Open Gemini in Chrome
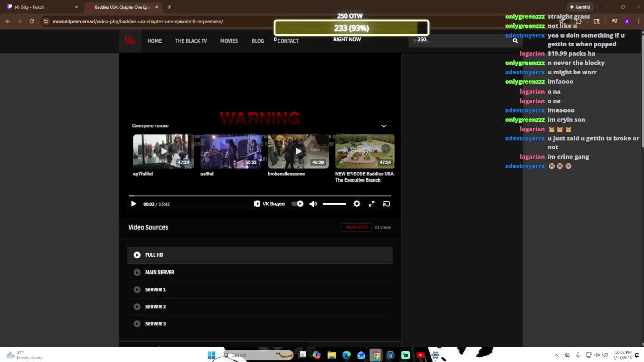The image size is (644, 362). click(x=579, y=7)
